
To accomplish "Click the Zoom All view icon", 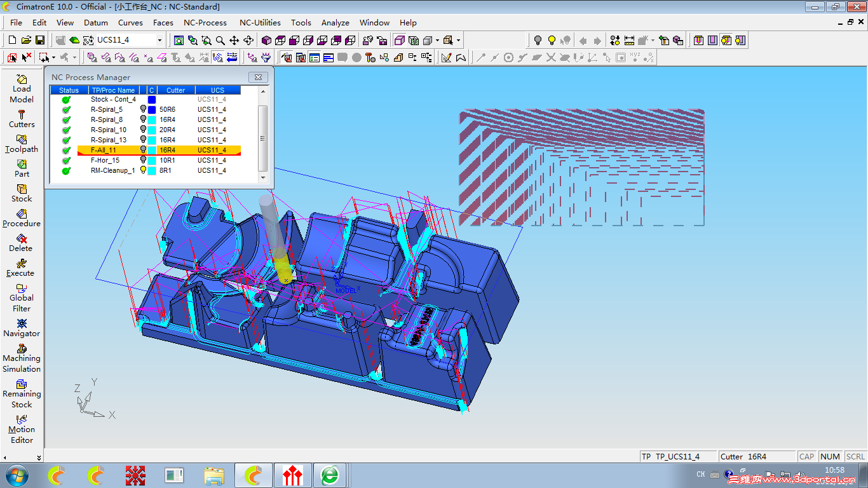I will [179, 40].
